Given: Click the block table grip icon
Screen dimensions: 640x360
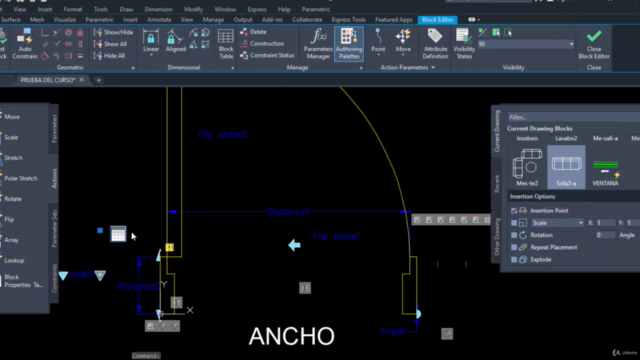Looking at the screenshot, I should tap(118, 234).
